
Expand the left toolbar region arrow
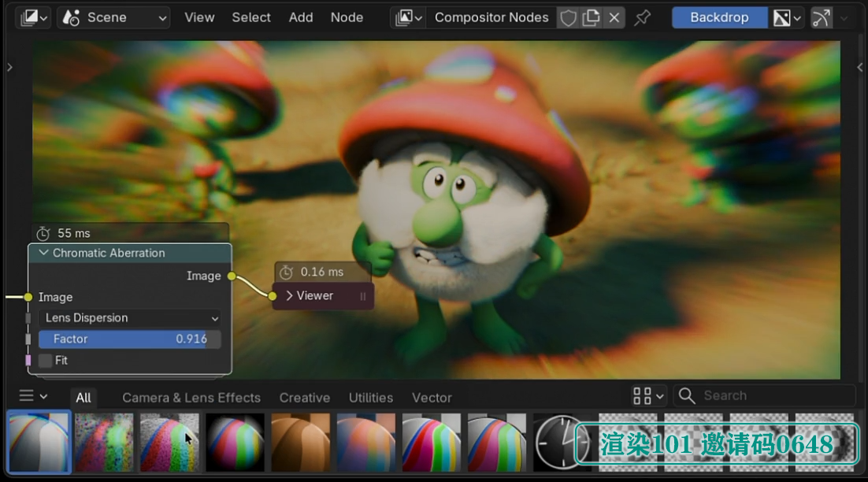click(x=9, y=68)
